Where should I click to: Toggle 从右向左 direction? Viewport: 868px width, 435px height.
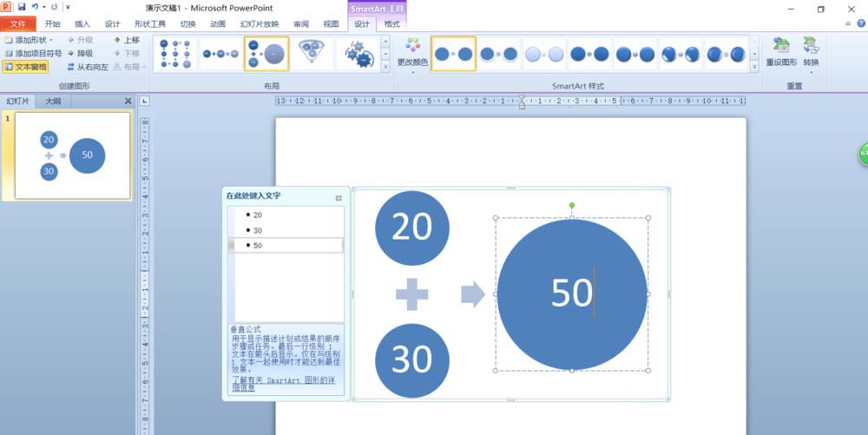[88, 66]
